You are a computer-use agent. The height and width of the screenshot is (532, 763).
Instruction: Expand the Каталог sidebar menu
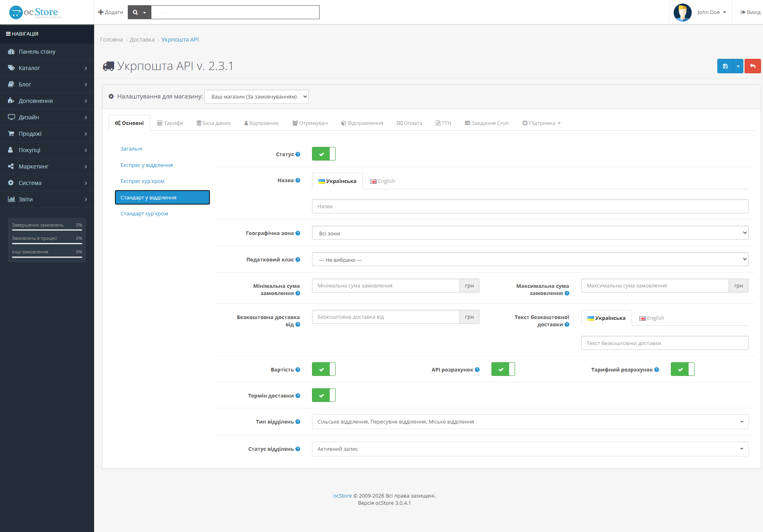(x=47, y=68)
